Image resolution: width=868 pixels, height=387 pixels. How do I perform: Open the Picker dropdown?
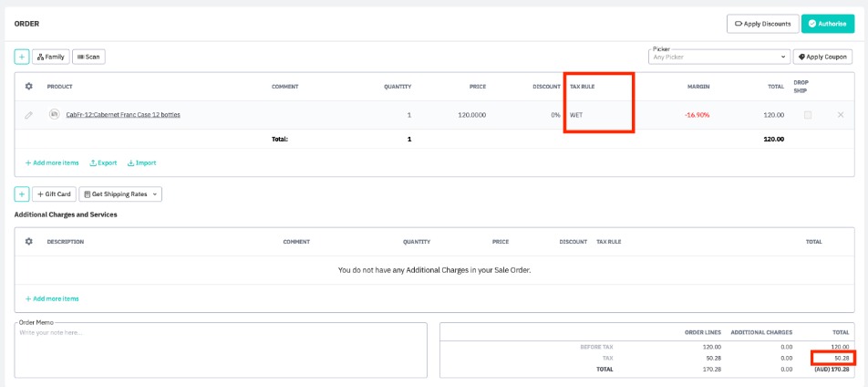(718, 57)
